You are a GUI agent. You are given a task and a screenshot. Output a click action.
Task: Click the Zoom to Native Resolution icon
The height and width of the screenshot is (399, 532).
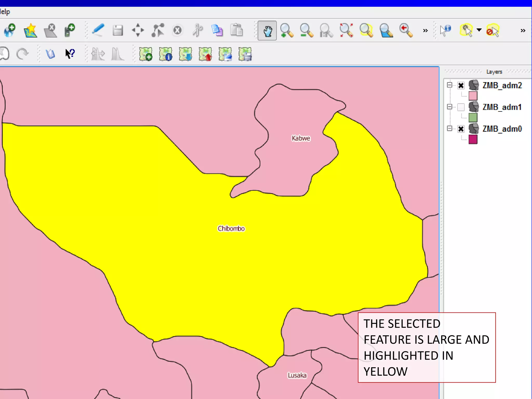coord(326,30)
